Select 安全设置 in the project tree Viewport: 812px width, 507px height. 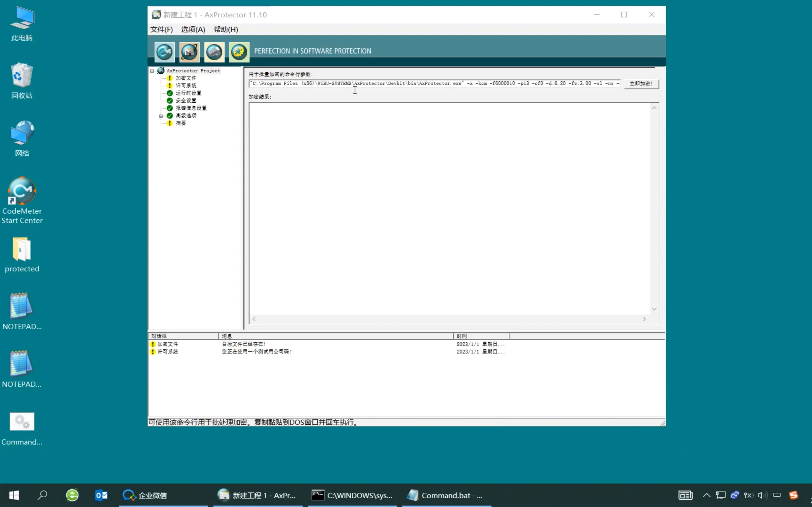pos(186,101)
